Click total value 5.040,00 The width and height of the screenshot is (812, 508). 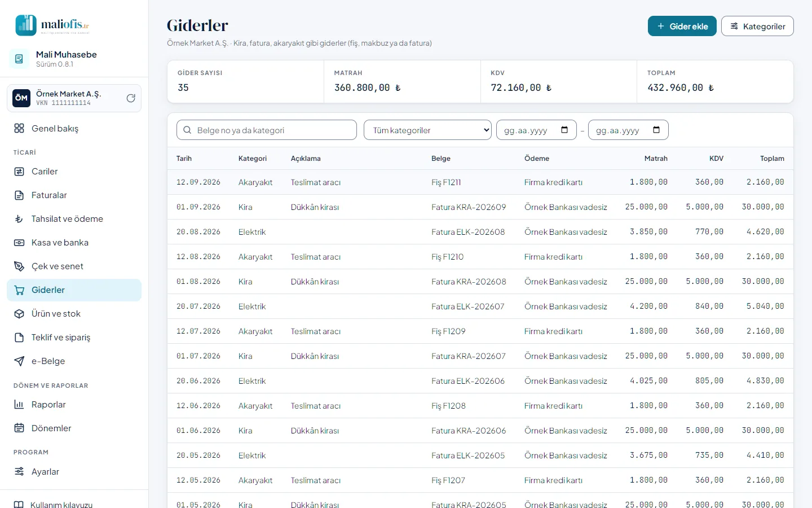click(x=765, y=306)
